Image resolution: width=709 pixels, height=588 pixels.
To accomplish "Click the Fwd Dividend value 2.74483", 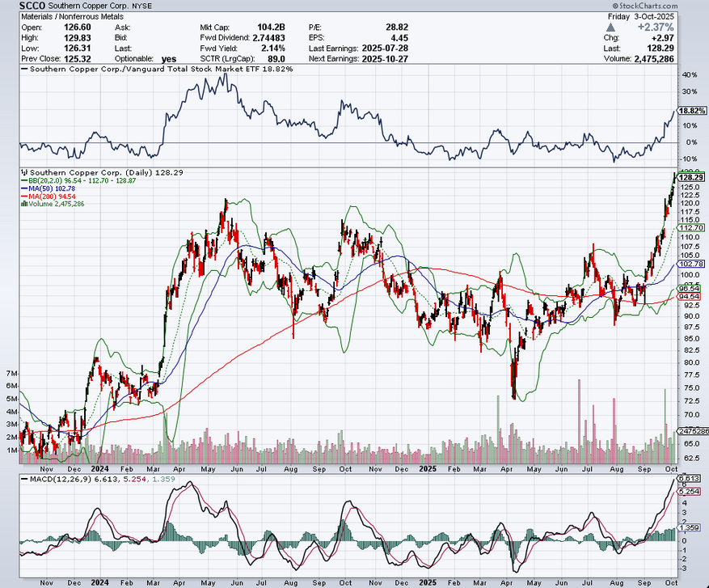I will [x=269, y=38].
